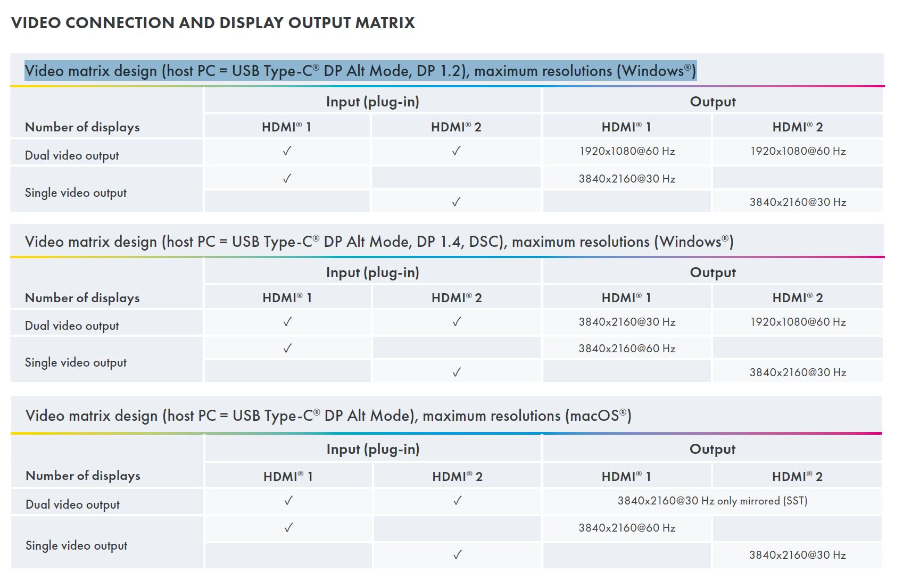The image size is (903, 588).
Task: Click single output HDMI 2 3840x2160@30 Hz, macOS table
Action: (798, 555)
